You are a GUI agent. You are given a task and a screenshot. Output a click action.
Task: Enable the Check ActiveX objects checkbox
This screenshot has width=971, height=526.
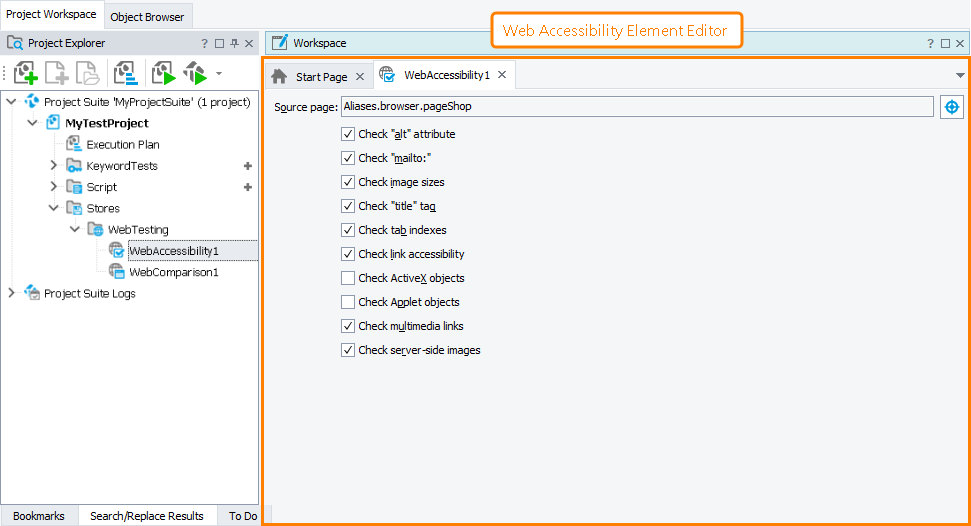coord(348,278)
